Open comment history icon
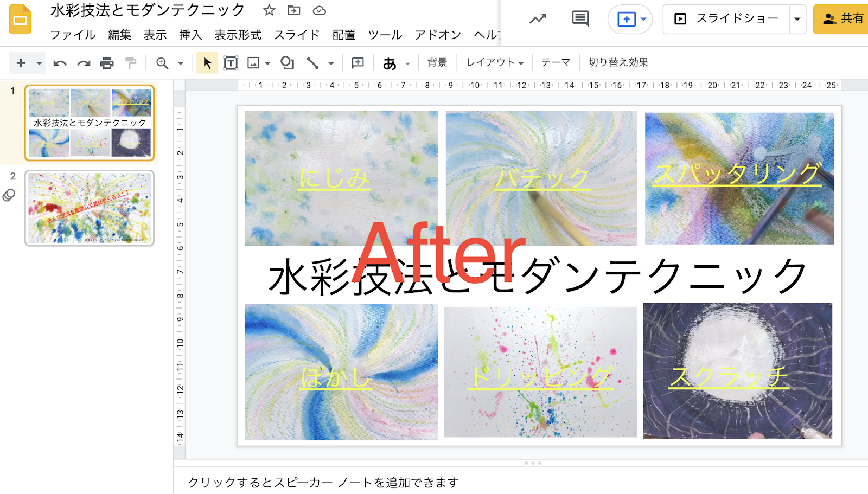Image resolution: width=868 pixels, height=494 pixels. (x=580, y=18)
